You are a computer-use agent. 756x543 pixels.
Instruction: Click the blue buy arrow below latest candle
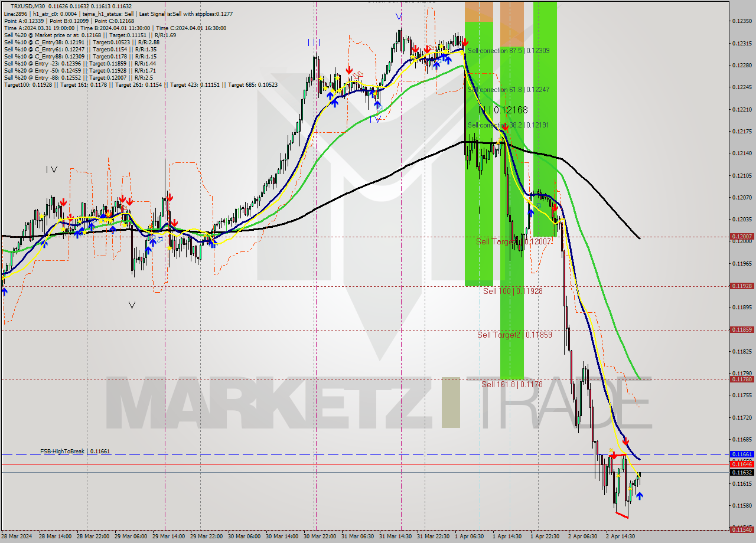639,496
